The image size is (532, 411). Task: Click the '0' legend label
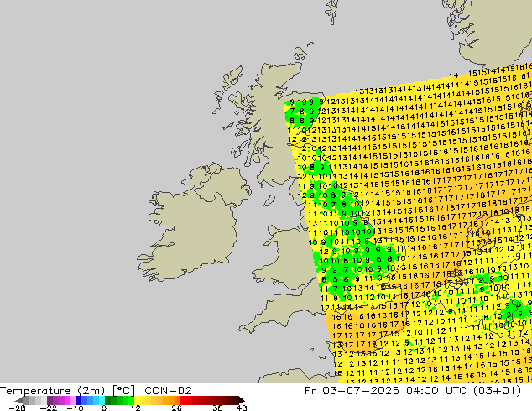coord(104,408)
